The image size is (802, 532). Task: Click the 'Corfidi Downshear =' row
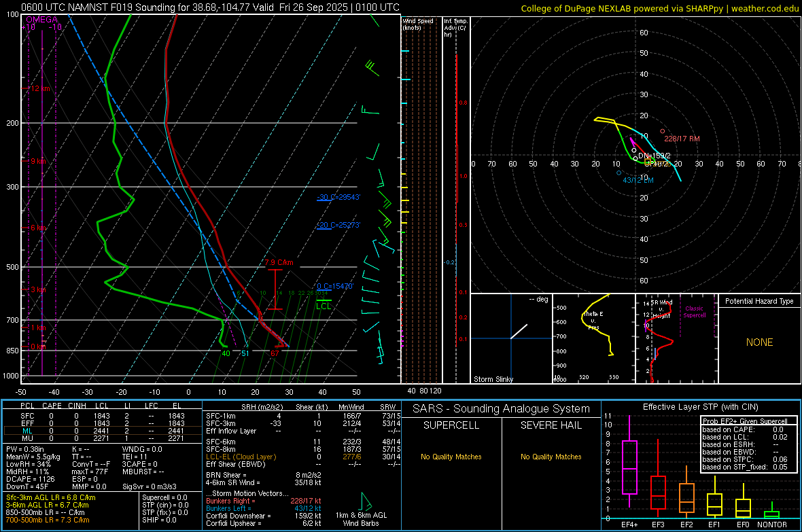coord(264,516)
